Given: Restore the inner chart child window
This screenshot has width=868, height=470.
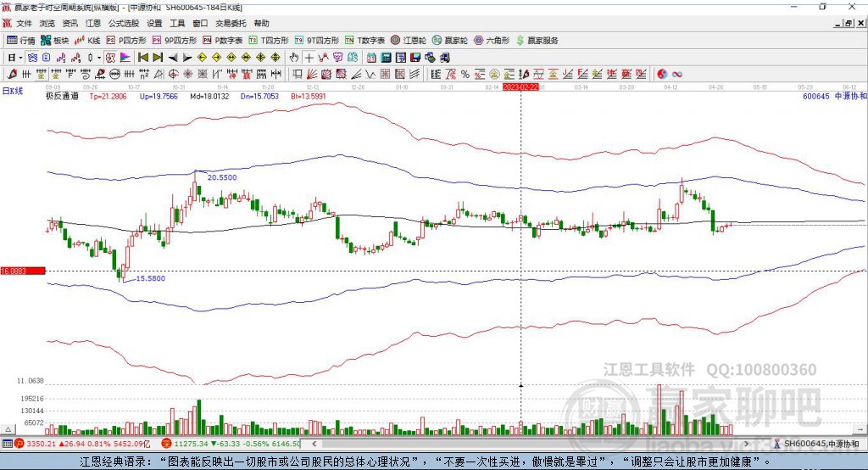Looking at the screenshot, I should pyautogui.click(x=849, y=23).
